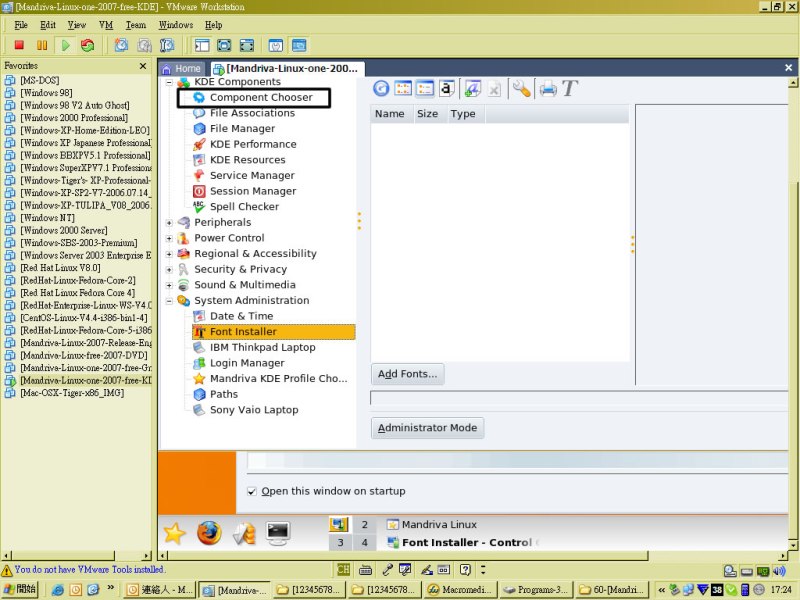The height and width of the screenshot is (600, 800).
Task: Click the Add Fonts... button
Action: (x=408, y=374)
